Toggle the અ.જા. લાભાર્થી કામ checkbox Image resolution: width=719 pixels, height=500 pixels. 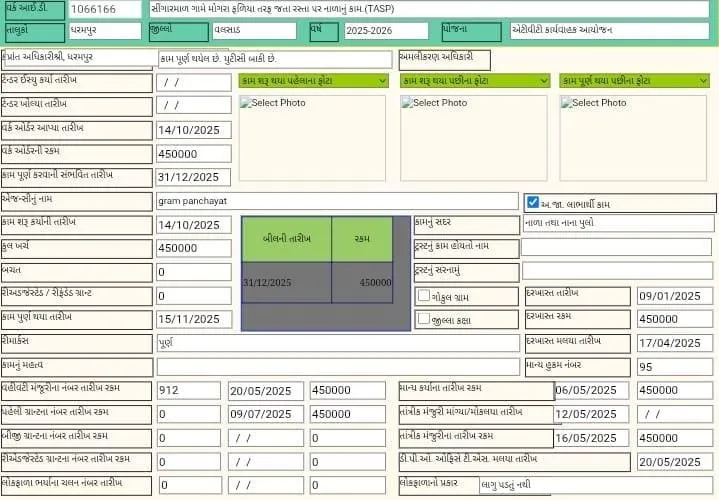point(533,202)
